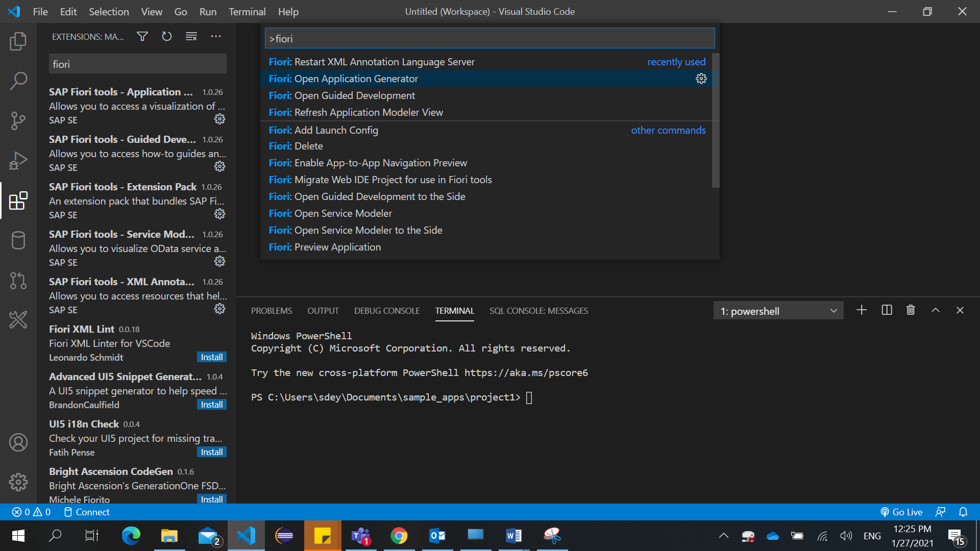Refresh the extensions list
Image resolution: width=980 pixels, height=551 pixels.
167,36
